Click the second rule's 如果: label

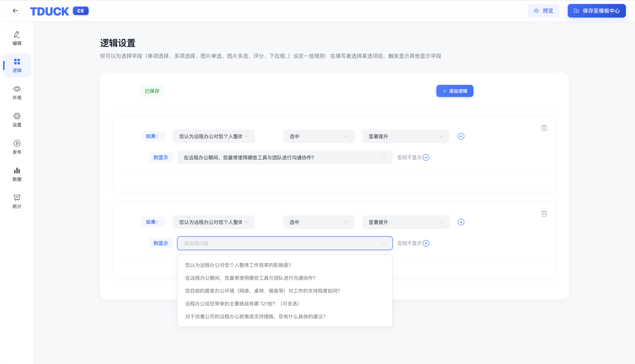(x=153, y=222)
